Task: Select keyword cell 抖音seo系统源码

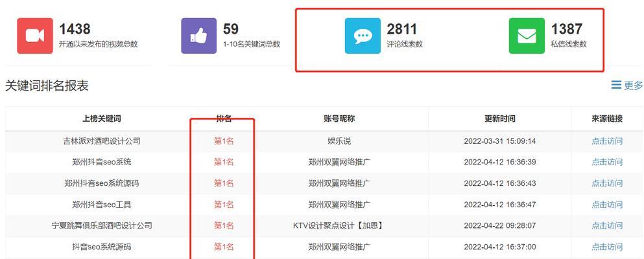Action: (x=102, y=247)
